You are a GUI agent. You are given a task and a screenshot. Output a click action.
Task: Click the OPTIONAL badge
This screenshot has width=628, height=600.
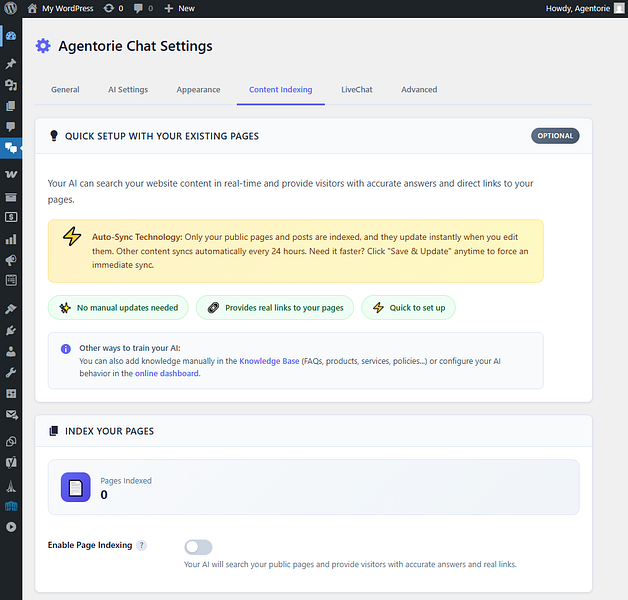click(555, 136)
